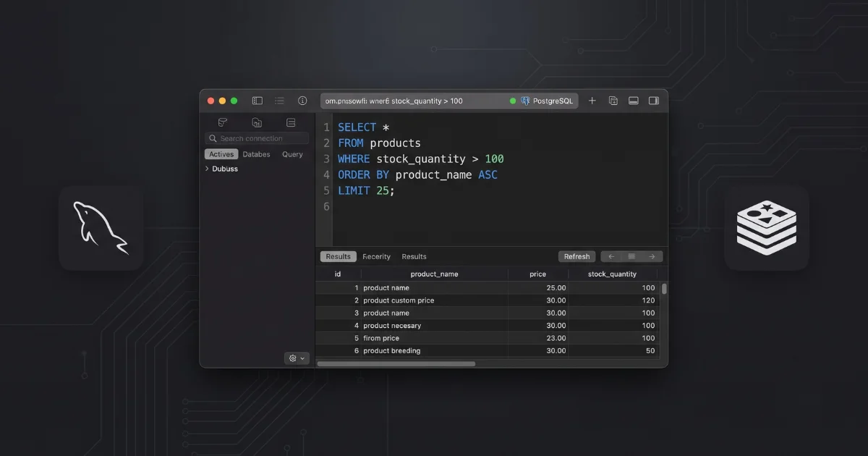Image resolution: width=868 pixels, height=456 pixels.
Task: Open the third sidebar icon with stacked lines
Action: [291, 122]
